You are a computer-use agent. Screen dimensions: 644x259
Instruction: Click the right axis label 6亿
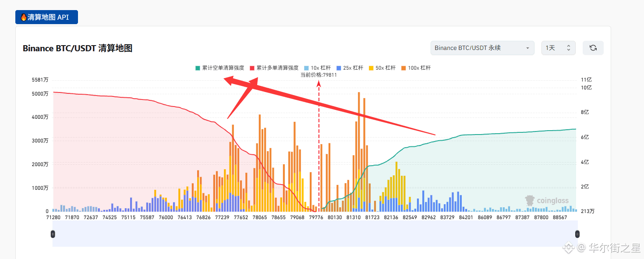click(585, 137)
